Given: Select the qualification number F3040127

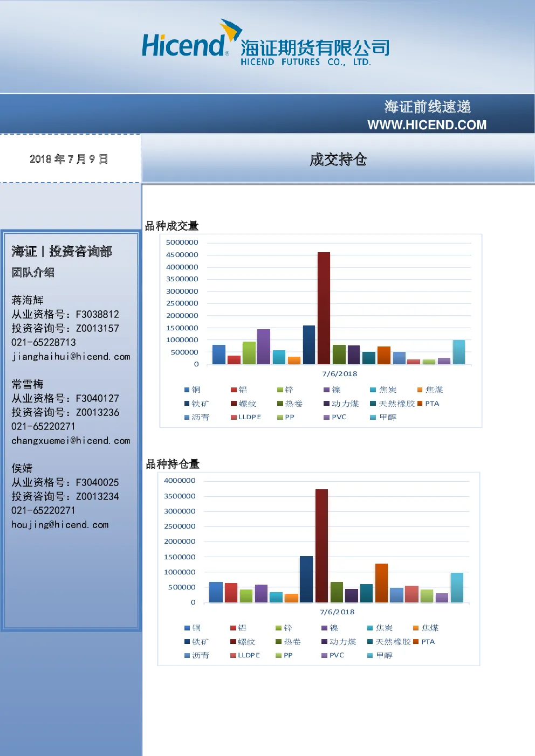Looking at the screenshot, I should click(98, 399).
